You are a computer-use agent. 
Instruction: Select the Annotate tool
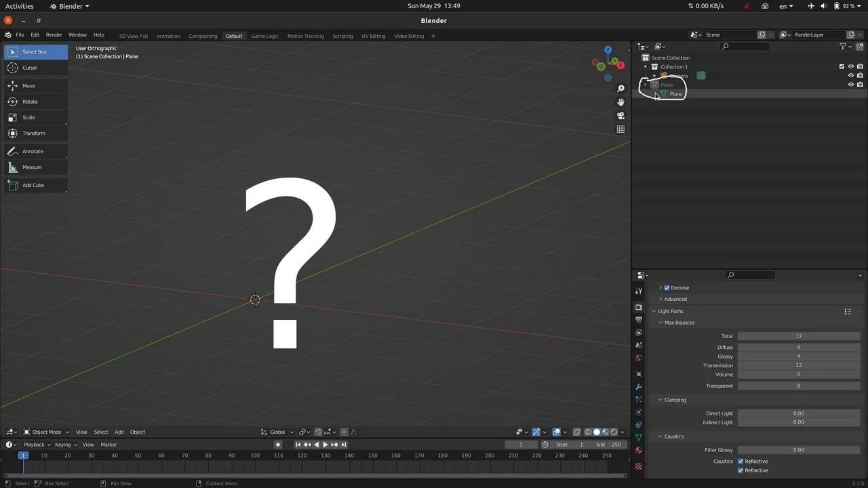[33, 150]
